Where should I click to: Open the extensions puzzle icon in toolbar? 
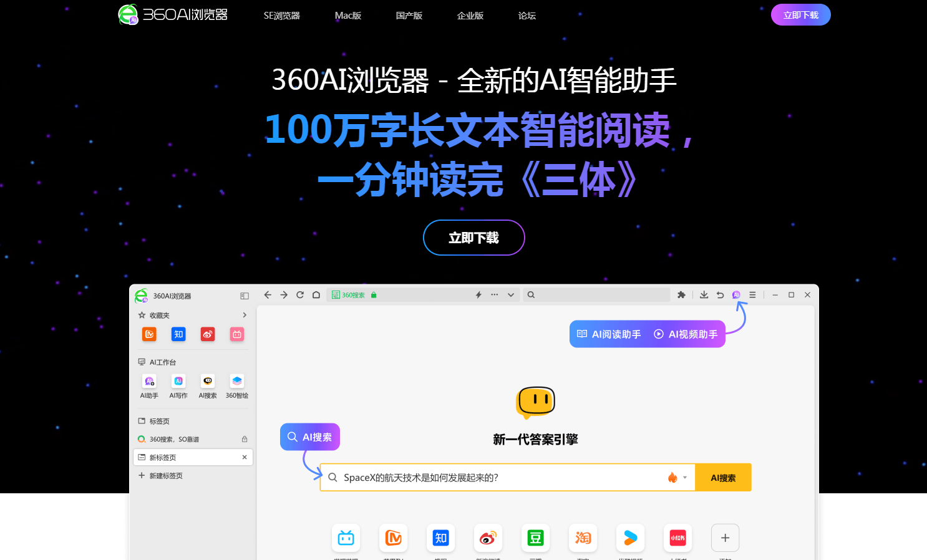[x=681, y=294]
